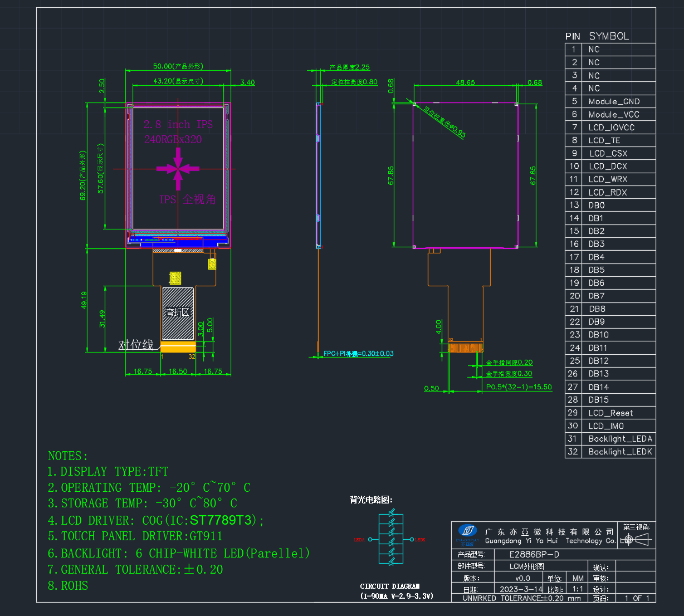Select the '50.00(产品外形)' width dimension
Viewport: 684px width, 616px height.
coord(178,66)
